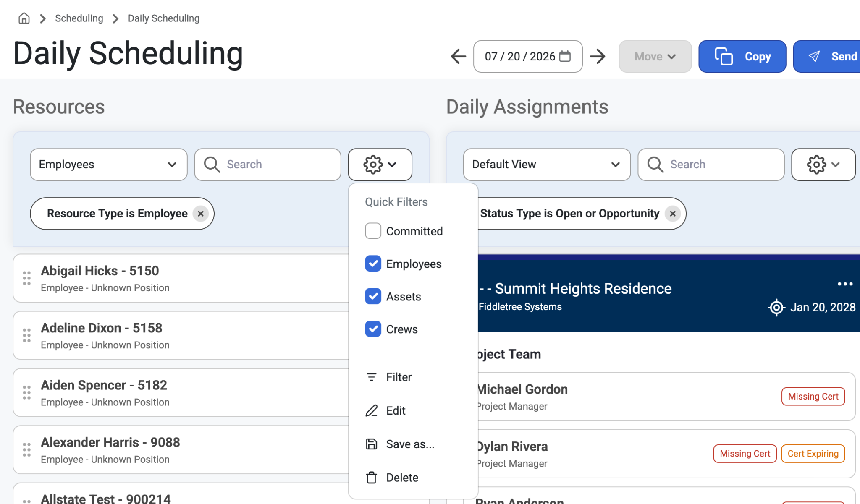This screenshot has height=504, width=860.
Task: Uncheck the Employees quick filter
Action: pyautogui.click(x=373, y=264)
